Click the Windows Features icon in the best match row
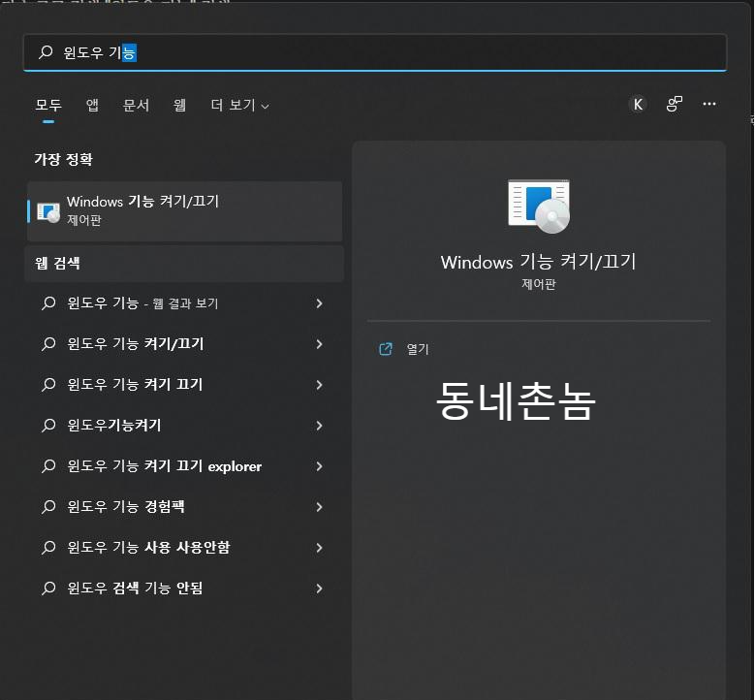This screenshot has width=755, height=700. coord(48,212)
